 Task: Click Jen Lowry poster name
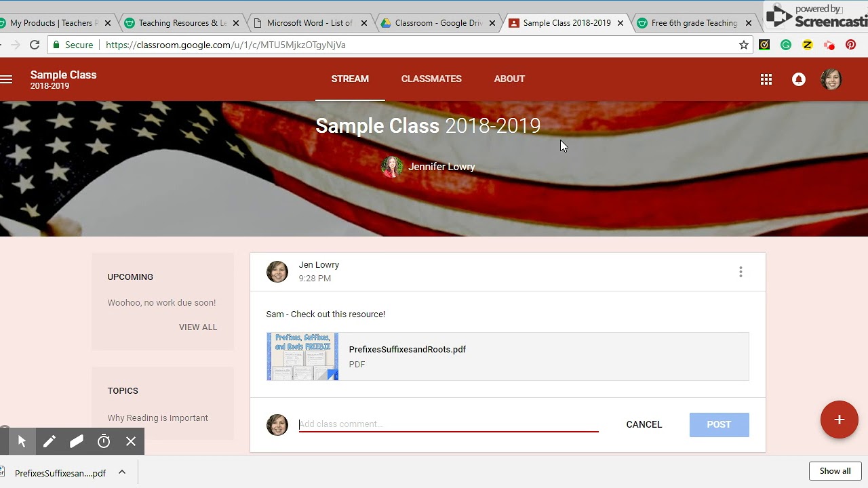(x=319, y=265)
